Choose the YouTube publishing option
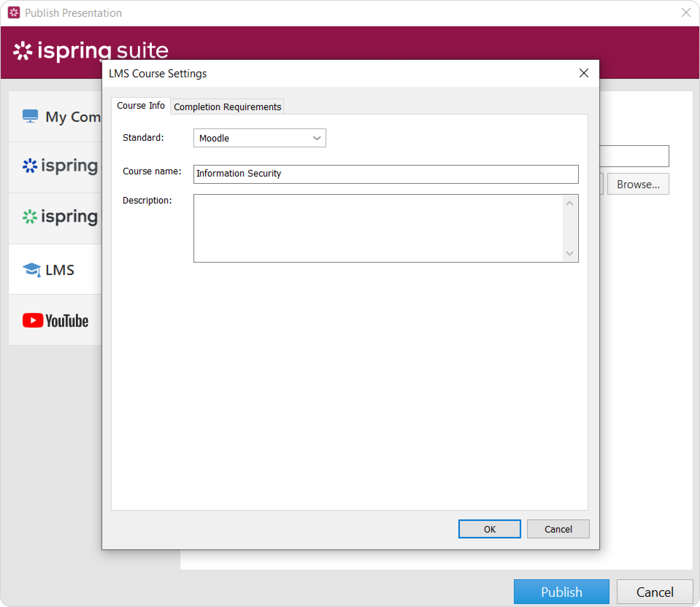 [55, 321]
